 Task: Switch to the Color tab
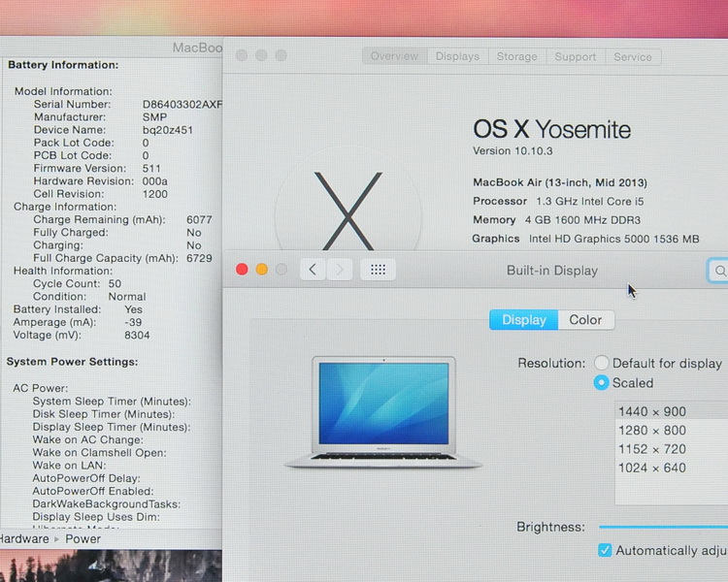click(x=586, y=320)
